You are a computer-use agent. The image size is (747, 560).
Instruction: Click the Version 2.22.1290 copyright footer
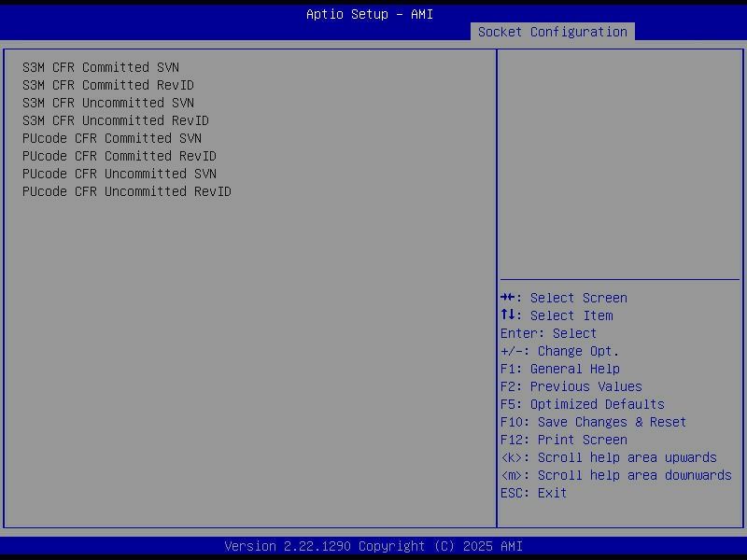click(x=373, y=546)
